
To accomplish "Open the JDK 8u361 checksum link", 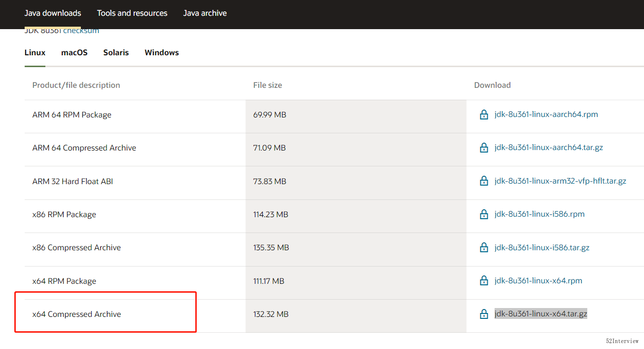I will pos(62,31).
